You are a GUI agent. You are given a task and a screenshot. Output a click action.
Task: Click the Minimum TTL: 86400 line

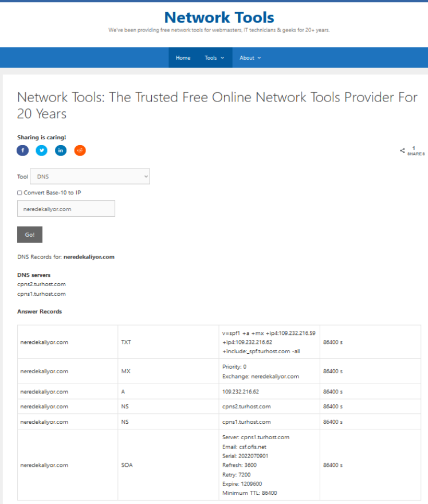pos(249,493)
